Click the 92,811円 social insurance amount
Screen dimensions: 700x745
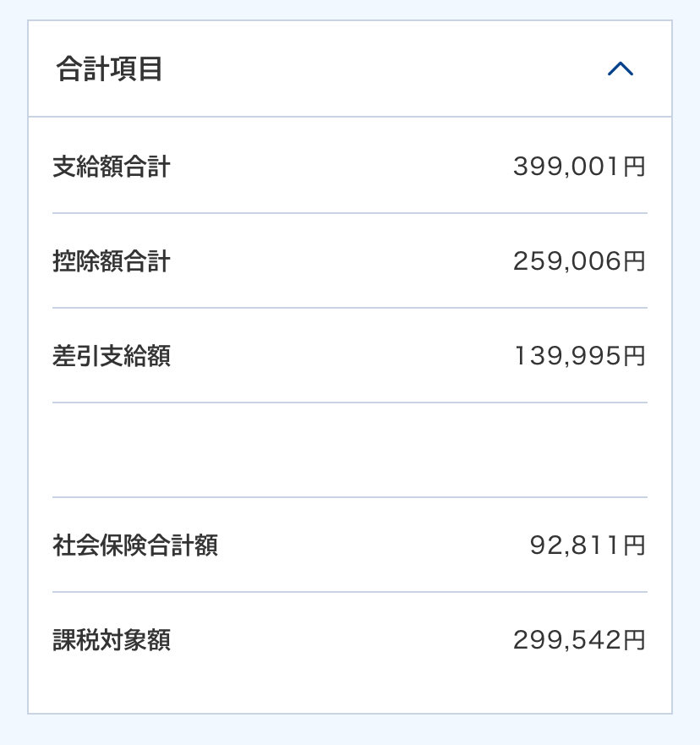click(588, 545)
